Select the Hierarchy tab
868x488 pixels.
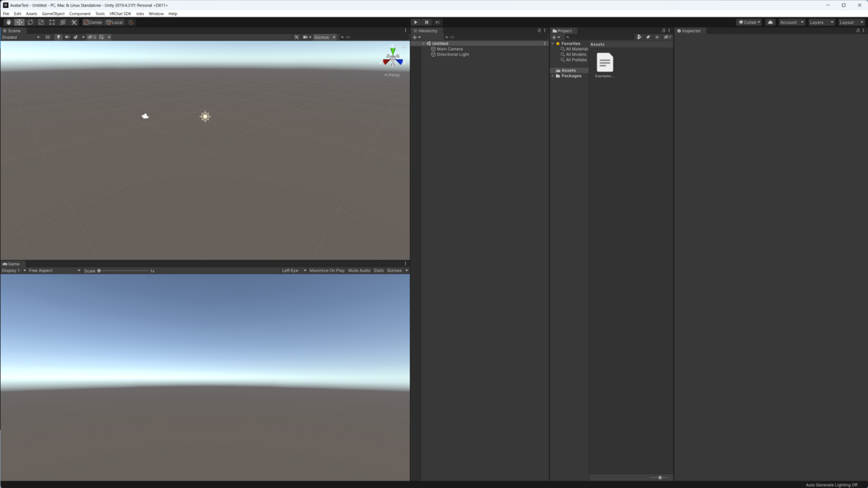(x=426, y=31)
